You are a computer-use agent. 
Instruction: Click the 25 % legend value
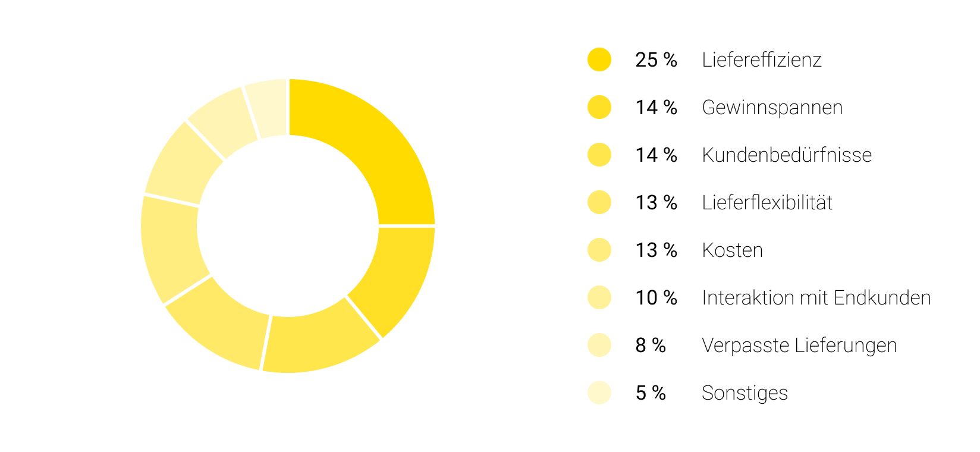coord(656,59)
